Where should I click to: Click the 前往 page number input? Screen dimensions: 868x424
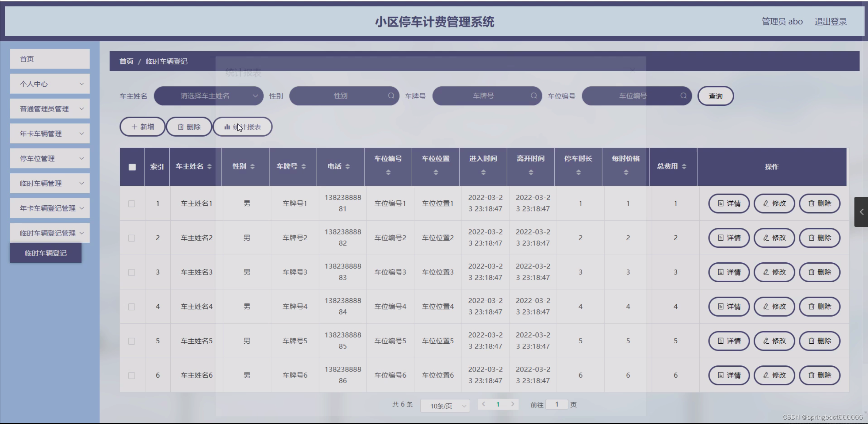tap(556, 404)
